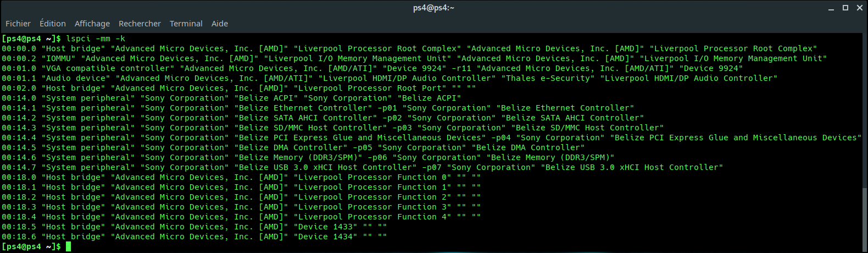Open the Rechercher menu
The image size is (868, 253).
coord(140,24)
